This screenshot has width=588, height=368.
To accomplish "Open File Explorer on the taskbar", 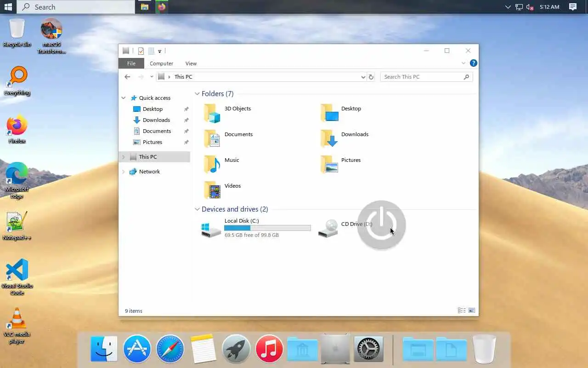I will [145, 7].
